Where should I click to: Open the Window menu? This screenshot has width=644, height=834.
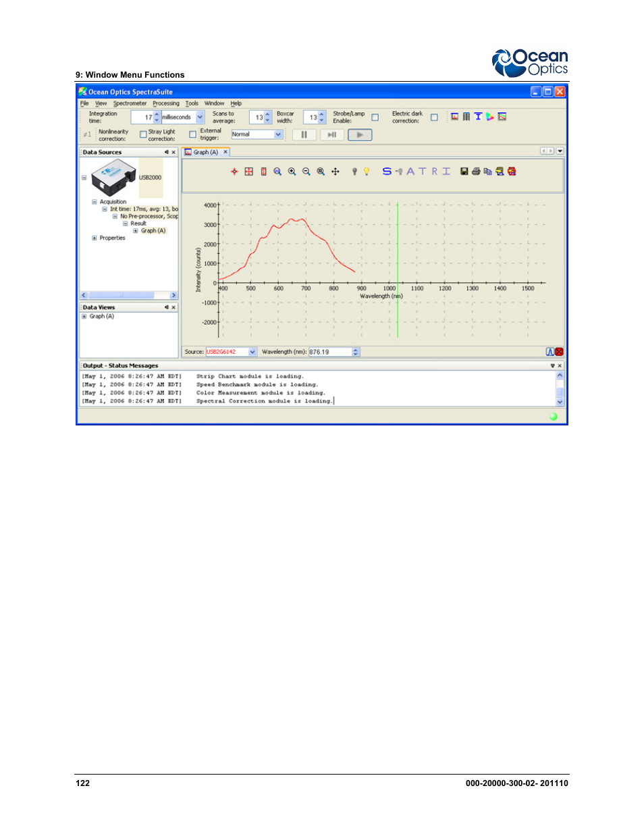coord(215,103)
